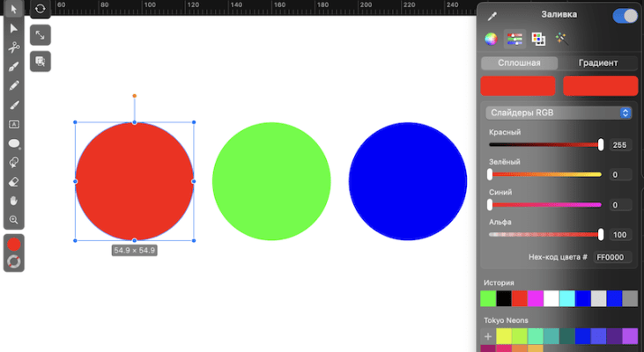Switch to the Градиент tab
This screenshot has width=644, height=352.
[598, 63]
